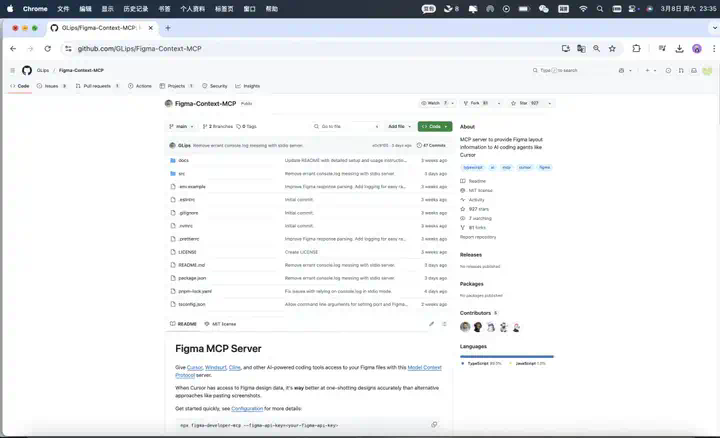Open the Add file dropdown
Image resolution: width=720 pixels, height=438 pixels.
tap(399, 126)
